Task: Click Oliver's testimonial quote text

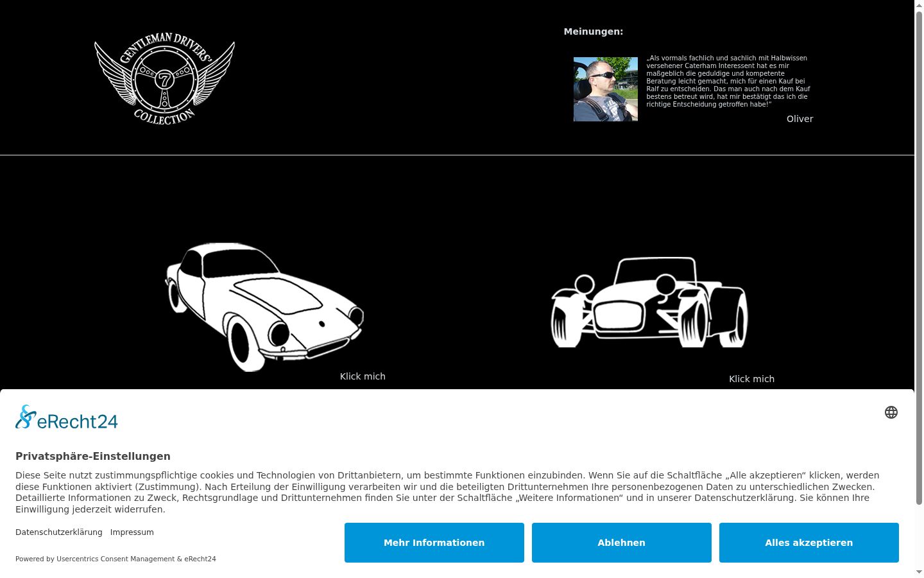Action: tap(729, 81)
